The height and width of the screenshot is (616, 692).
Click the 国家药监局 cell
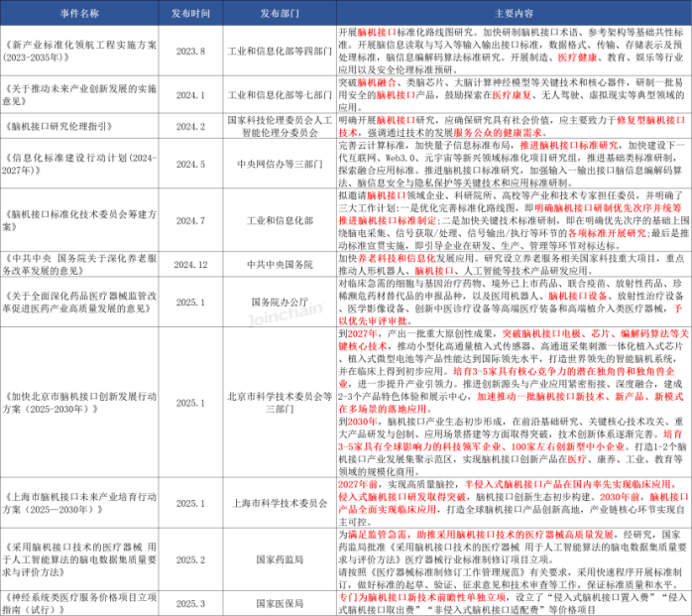tap(280, 559)
